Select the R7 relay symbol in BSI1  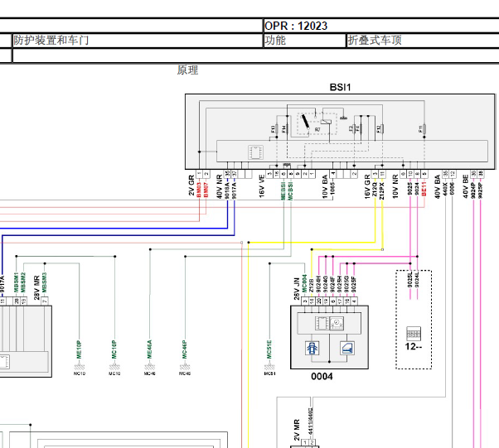[x=317, y=123]
